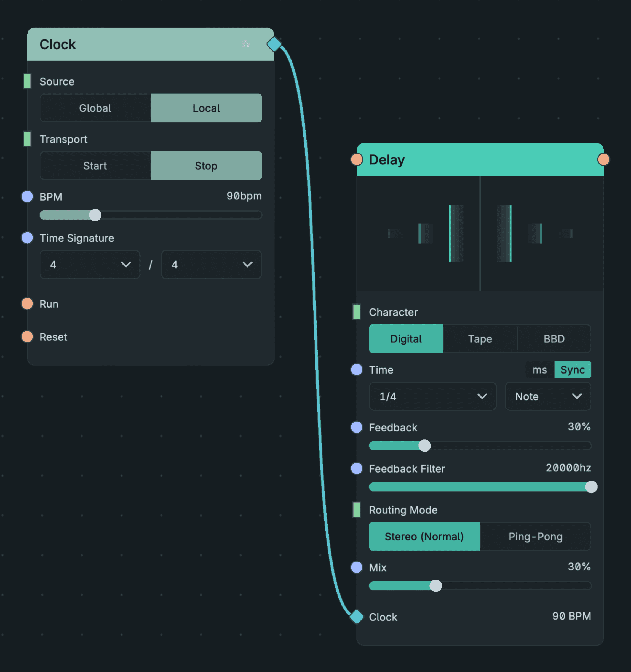Click the Delay node's diamond Clock input port
Viewport: 631px width, 672px height.
click(357, 617)
